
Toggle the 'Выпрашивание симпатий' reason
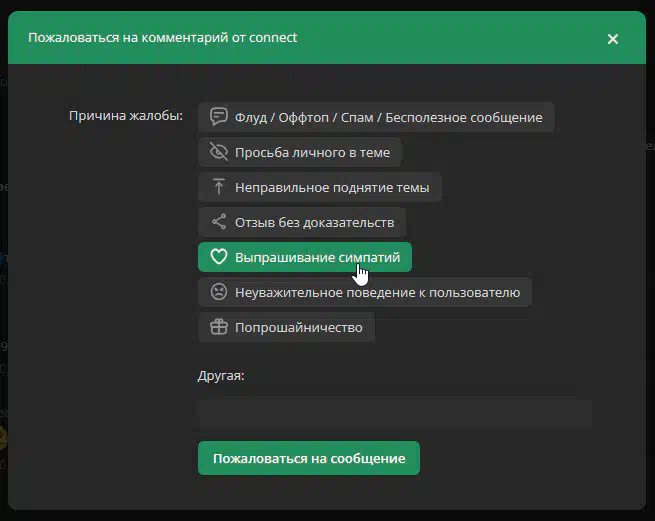click(x=316, y=257)
